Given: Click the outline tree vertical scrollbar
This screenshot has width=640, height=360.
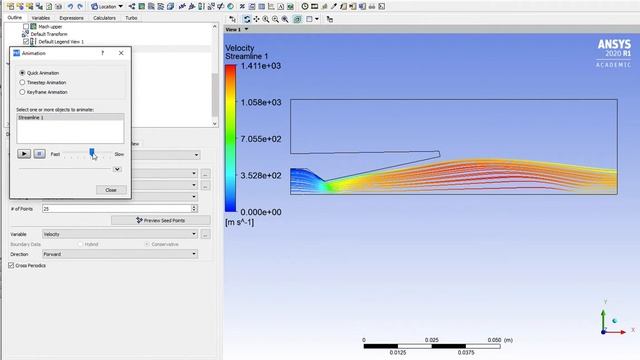Looking at the screenshot, I should [215, 95].
